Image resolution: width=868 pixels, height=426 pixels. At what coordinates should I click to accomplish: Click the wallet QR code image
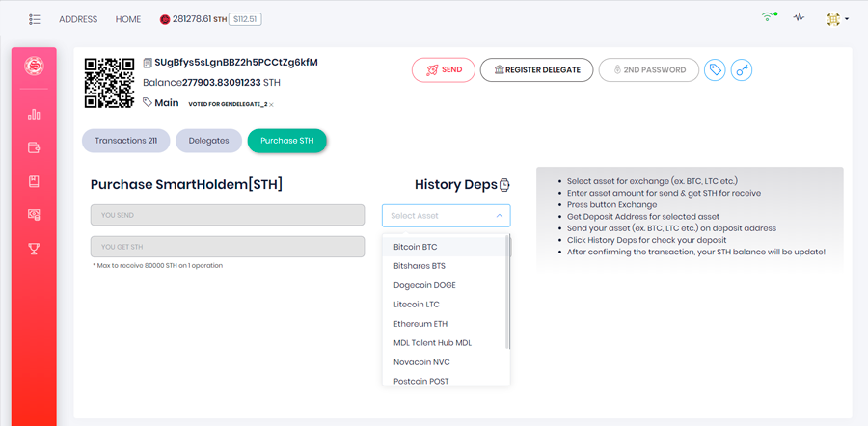pos(110,83)
